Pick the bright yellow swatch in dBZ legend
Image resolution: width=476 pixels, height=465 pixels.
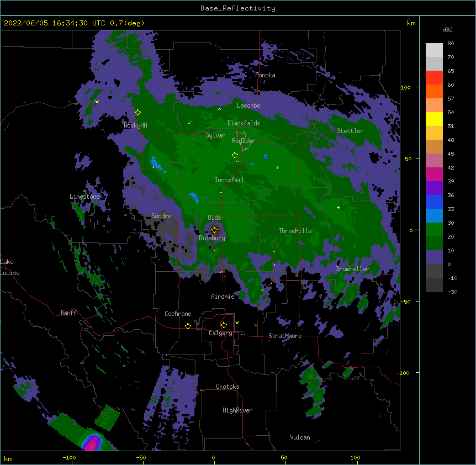[434, 119]
